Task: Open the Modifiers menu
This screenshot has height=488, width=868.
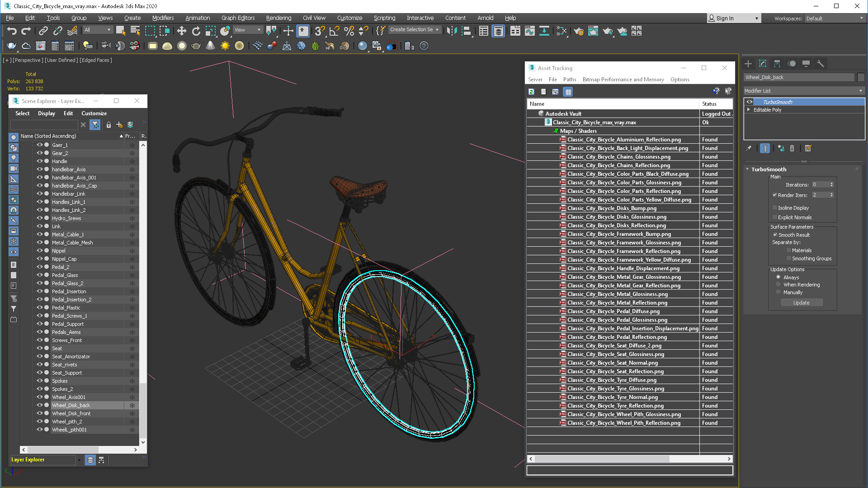Action: click(163, 18)
